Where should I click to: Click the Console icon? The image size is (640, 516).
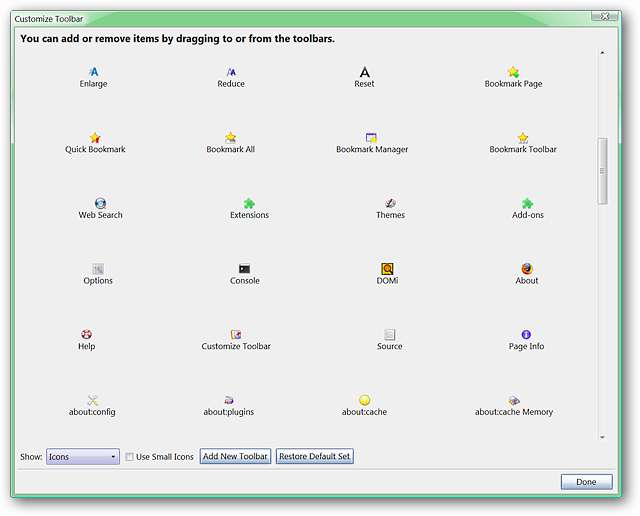pyautogui.click(x=244, y=269)
